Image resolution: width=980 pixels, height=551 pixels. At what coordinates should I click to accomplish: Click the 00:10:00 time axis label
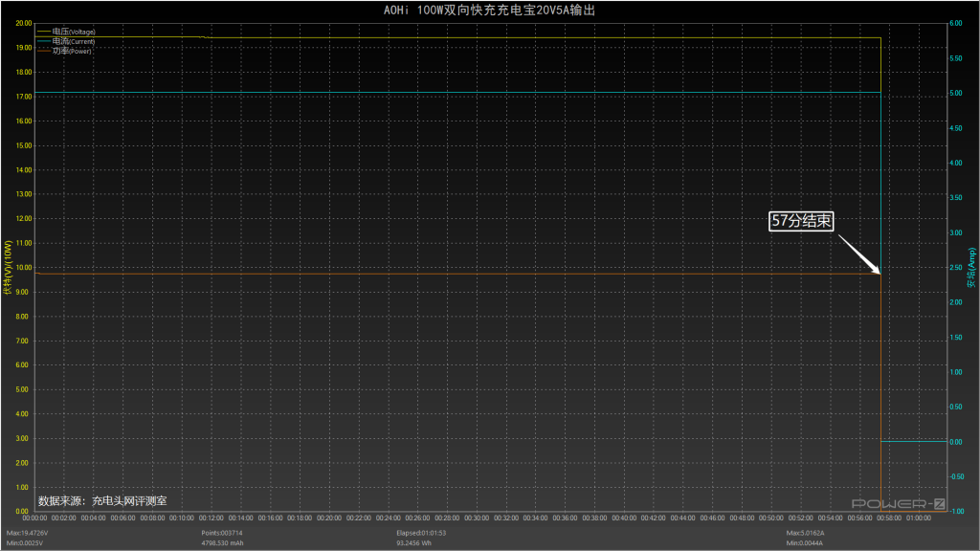pyautogui.click(x=182, y=518)
